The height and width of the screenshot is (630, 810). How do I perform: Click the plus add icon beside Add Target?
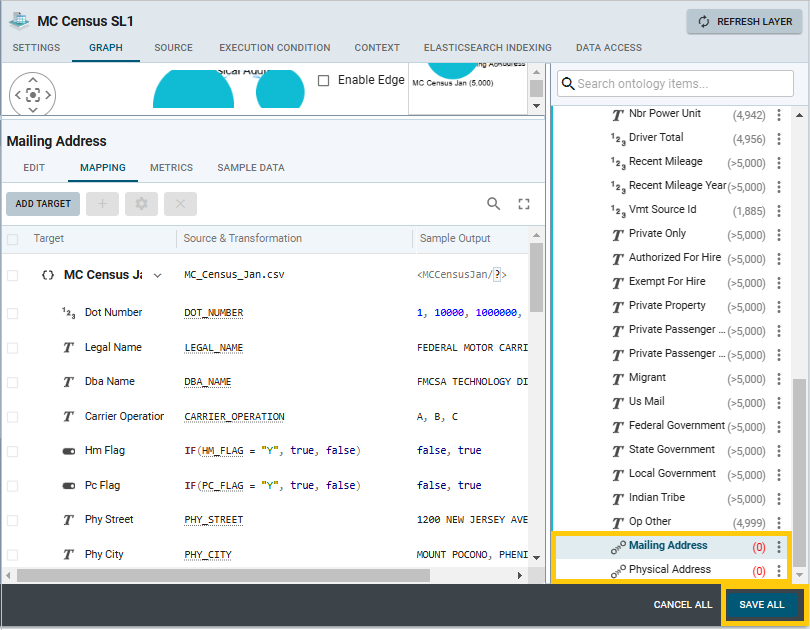(x=102, y=204)
